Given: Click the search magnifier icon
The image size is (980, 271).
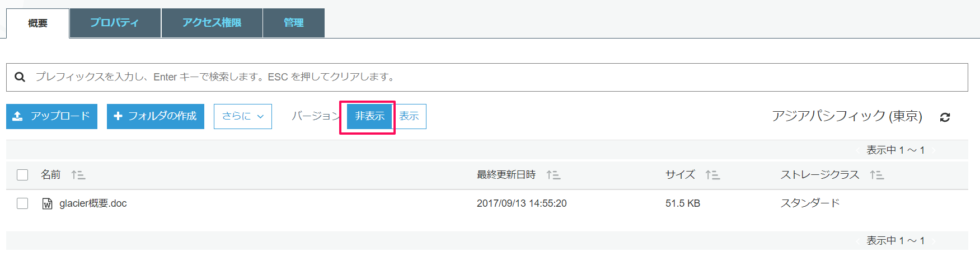Looking at the screenshot, I should (x=20, y=77).
